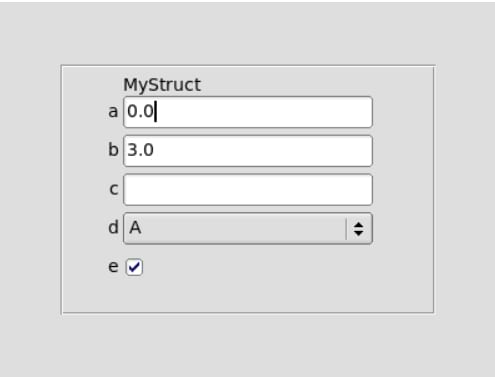Click the label d beside the combo box

point(113,228)
